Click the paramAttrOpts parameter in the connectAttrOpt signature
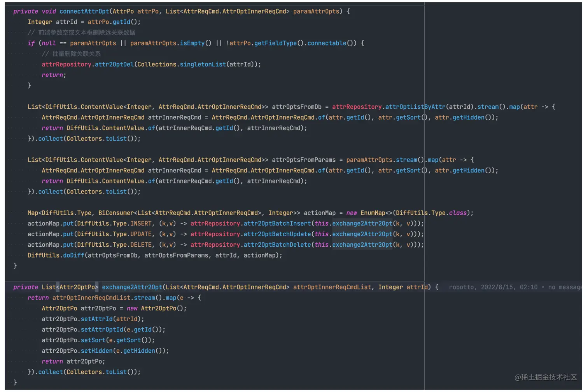 tap(316, 11)
